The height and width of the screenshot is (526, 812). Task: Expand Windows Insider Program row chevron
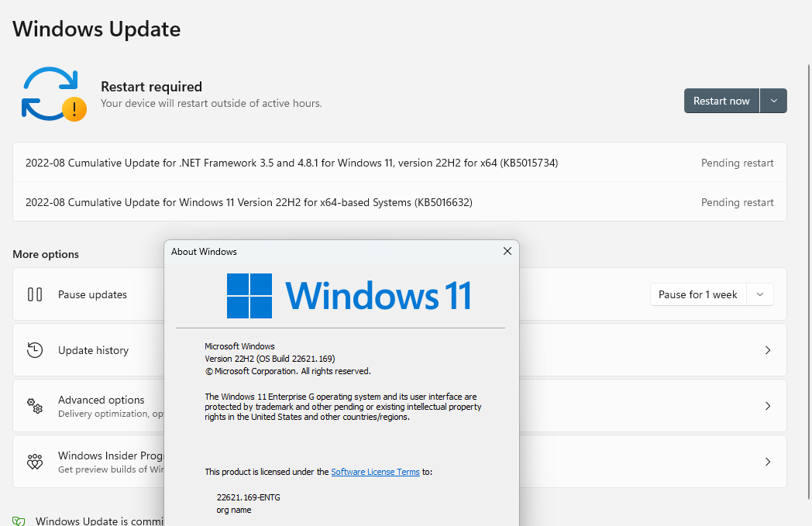click(768, 462)
